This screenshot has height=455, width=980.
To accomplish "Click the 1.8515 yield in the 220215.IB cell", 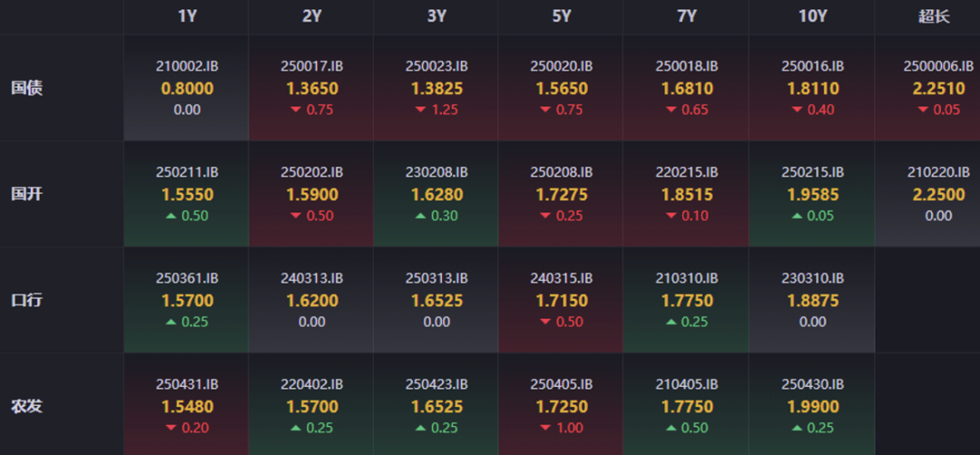I will tap(687, 194).
